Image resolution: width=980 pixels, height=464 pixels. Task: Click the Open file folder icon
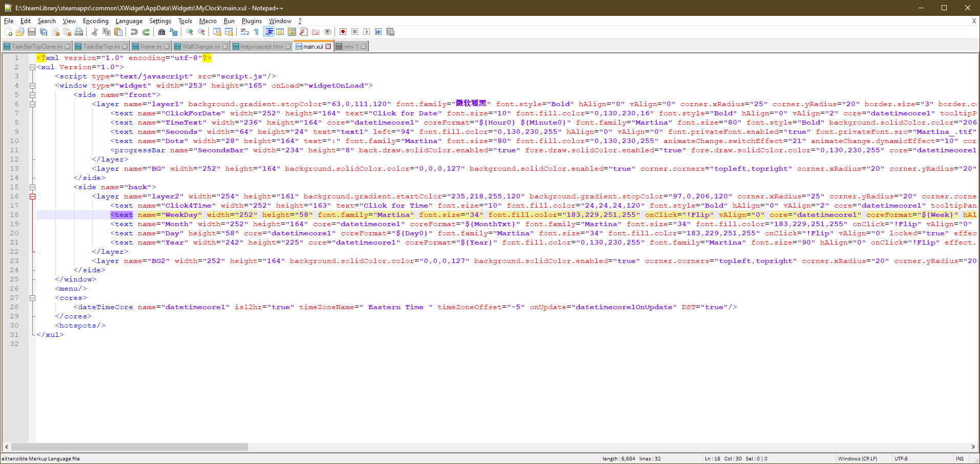[x=20, y=32]
